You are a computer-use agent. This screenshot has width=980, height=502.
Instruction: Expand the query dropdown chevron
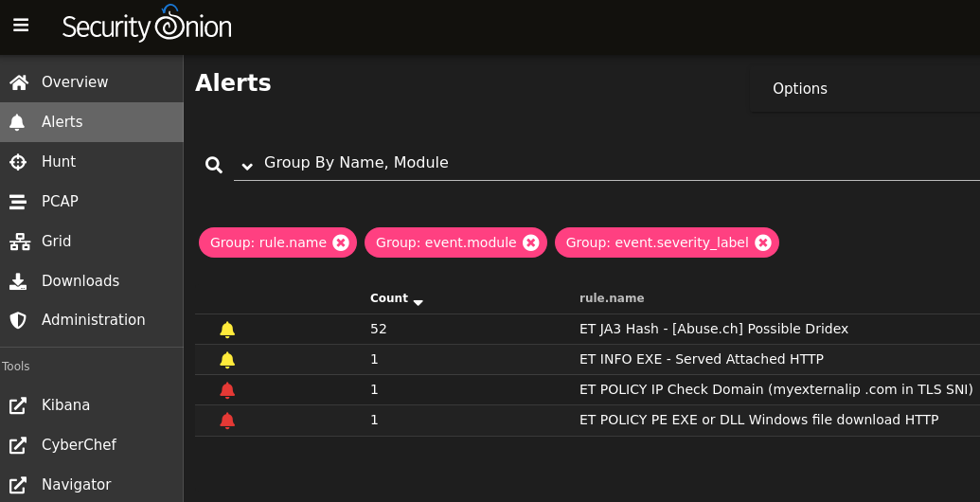pyautogui.click(x=247, y=167)
